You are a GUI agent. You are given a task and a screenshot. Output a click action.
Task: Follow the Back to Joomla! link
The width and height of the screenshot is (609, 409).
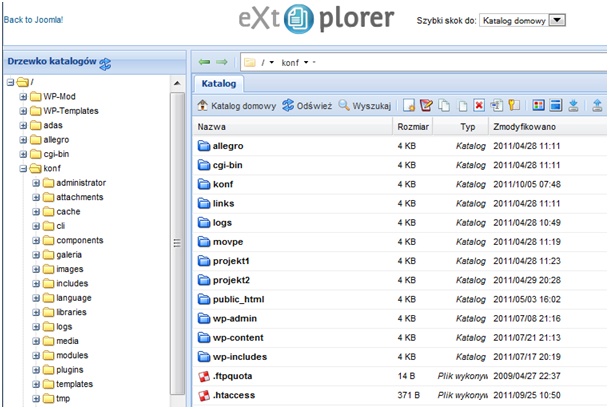(33, 19)
